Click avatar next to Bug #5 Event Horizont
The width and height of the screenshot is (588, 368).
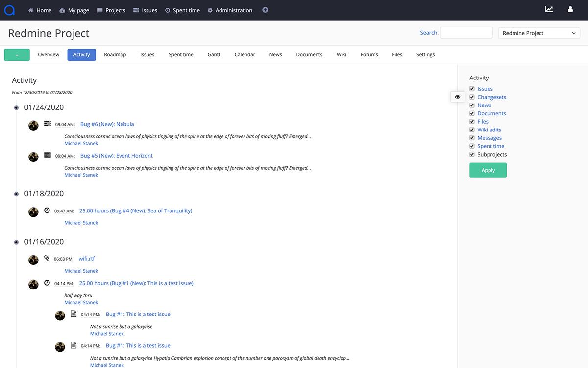point(33,157)
